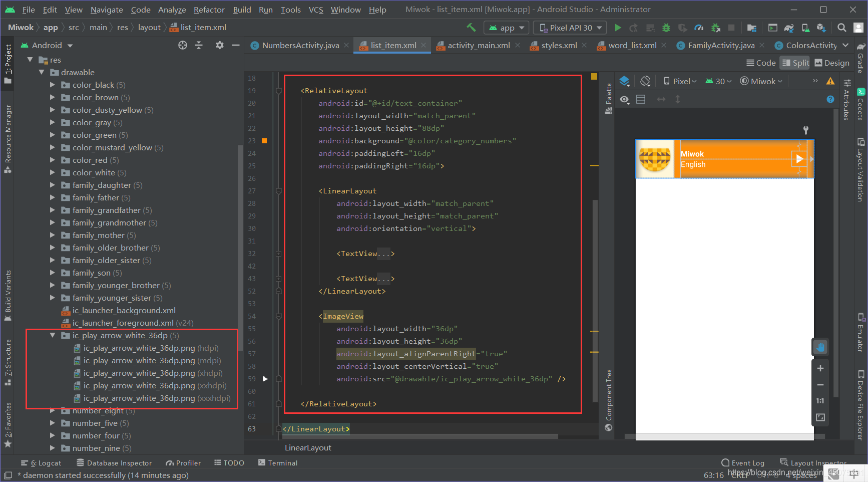The width and height of the screenshot is (868, 482).
Task: Switch editor to Design view
Action: [832, 63]
